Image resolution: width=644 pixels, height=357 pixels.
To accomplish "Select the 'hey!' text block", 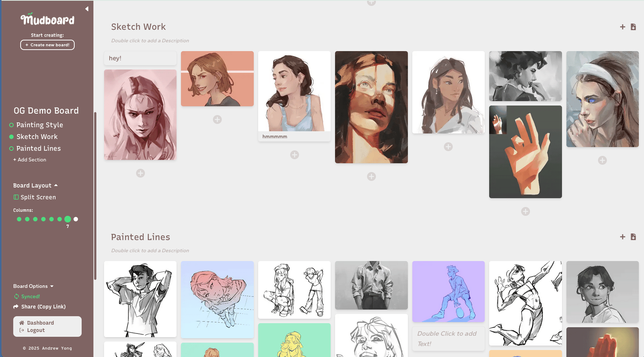I will point(140,58).
